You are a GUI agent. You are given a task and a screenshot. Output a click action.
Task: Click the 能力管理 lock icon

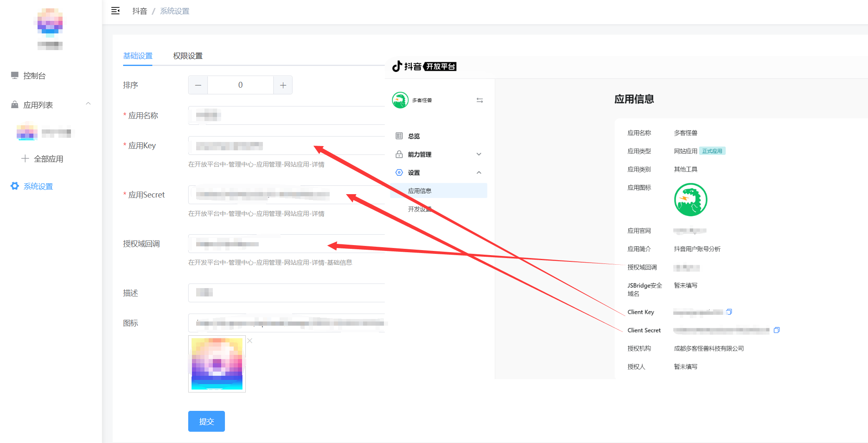click(399, 154)
